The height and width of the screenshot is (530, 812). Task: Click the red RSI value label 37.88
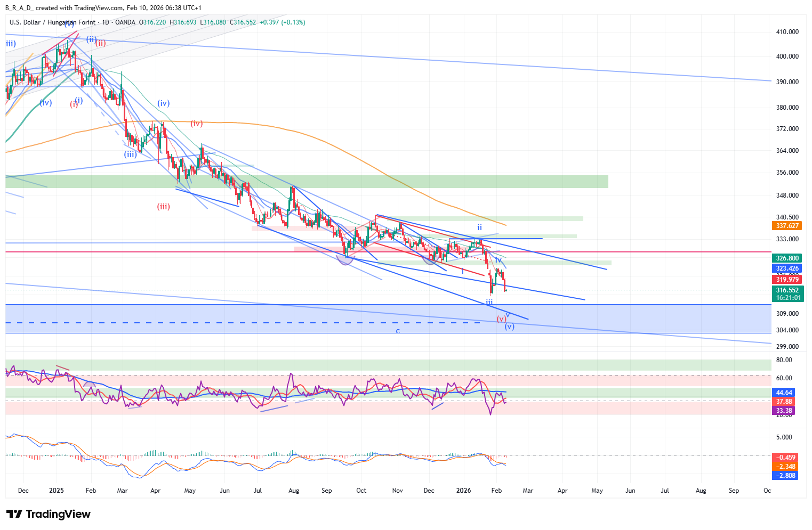[784, 402]
